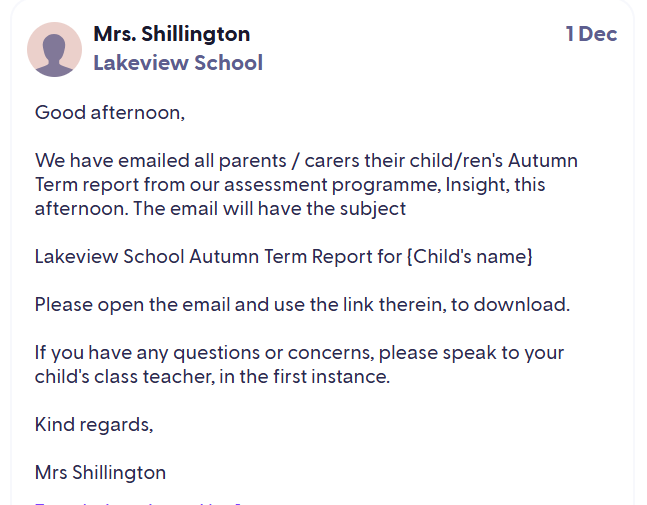Screen dimensions: 647x505
Task: Click the 1 Dec message date
Action: (x=591, y=34)
